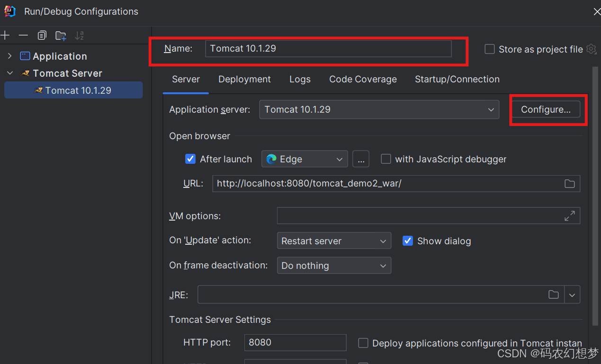Enable Store as project file checkbox
Image resolution: width=601 pixels, height=364 pixels.
[490, 49]
